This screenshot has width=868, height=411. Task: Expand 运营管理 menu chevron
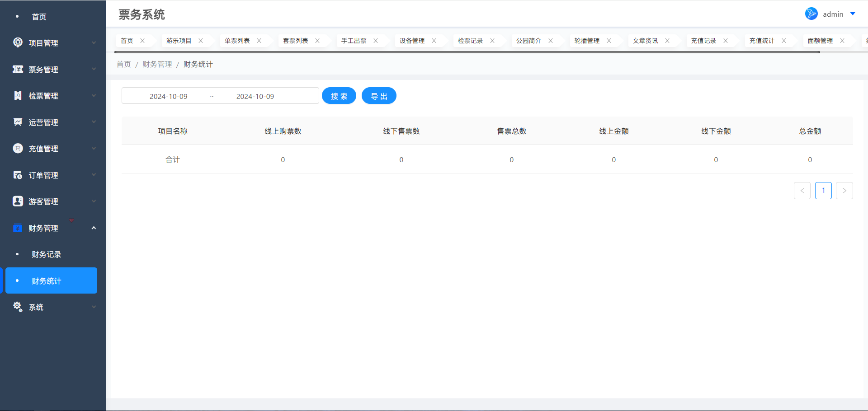pyautogui.click(x=94, y=122)
